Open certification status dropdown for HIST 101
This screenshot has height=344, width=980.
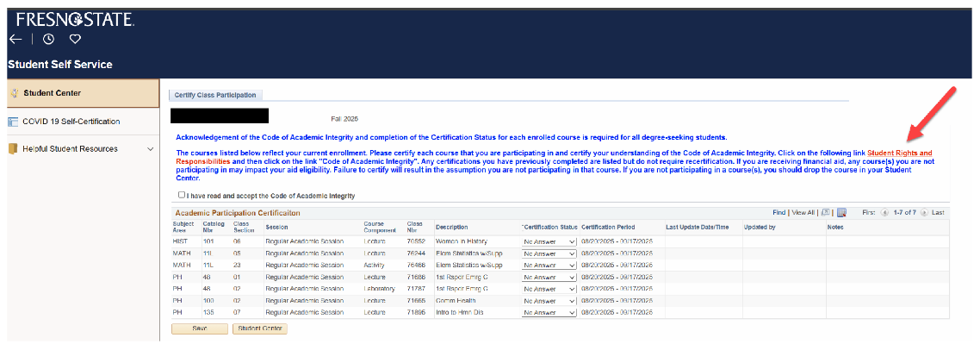pyautogui.click(x=549, y=241)
